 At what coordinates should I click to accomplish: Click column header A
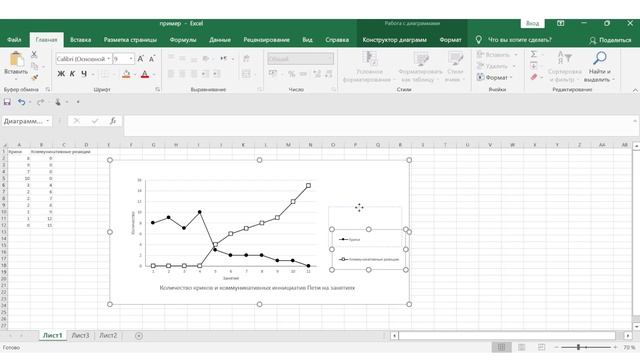[19, 145]
